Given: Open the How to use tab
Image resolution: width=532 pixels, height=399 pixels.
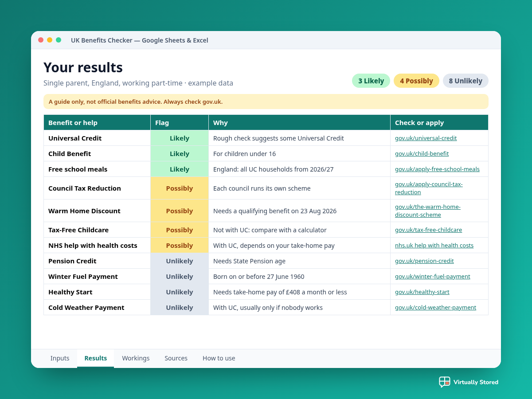Looking at the screenshot, I should click(x=219, y=358).
